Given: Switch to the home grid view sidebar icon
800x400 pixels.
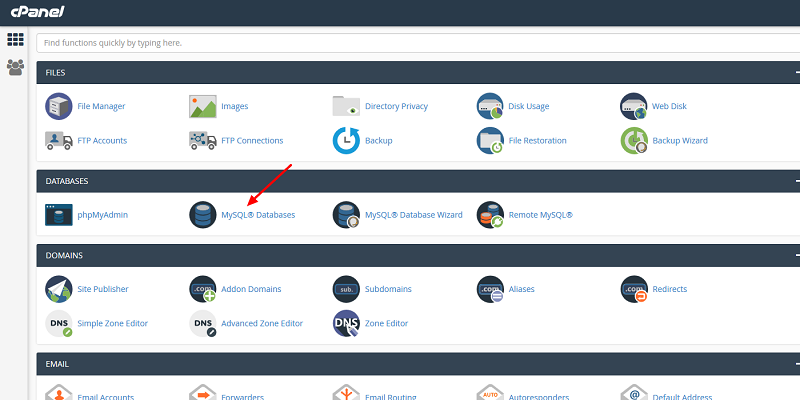Looking at the screenshot, I should pos(15,40).
